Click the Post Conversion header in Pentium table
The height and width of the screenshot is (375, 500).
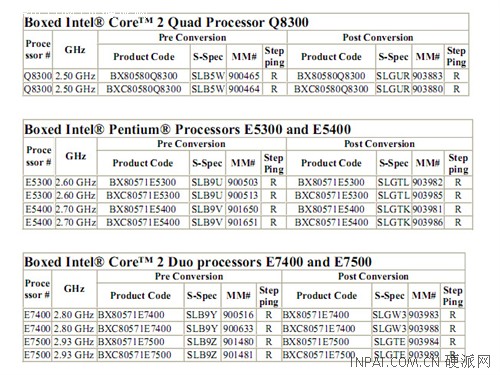coord(379,144)
